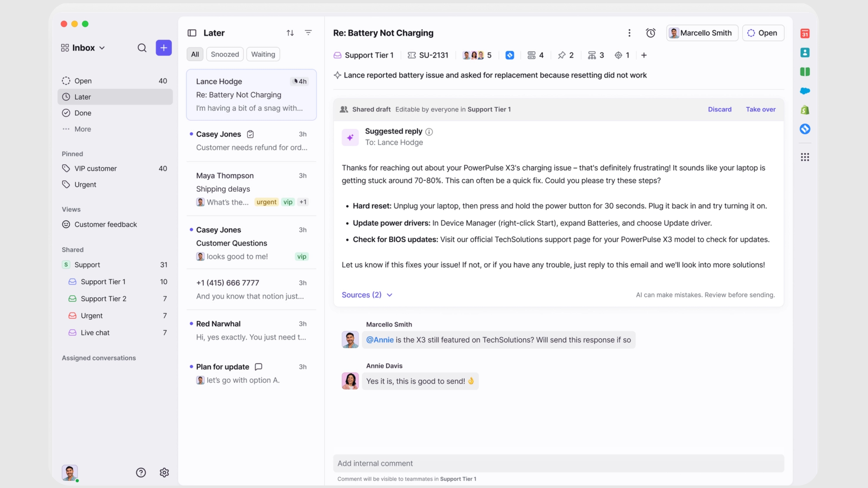
Task: Click the +1 tag overflow on Maya Thompson
Action: [x=303, y=202]
